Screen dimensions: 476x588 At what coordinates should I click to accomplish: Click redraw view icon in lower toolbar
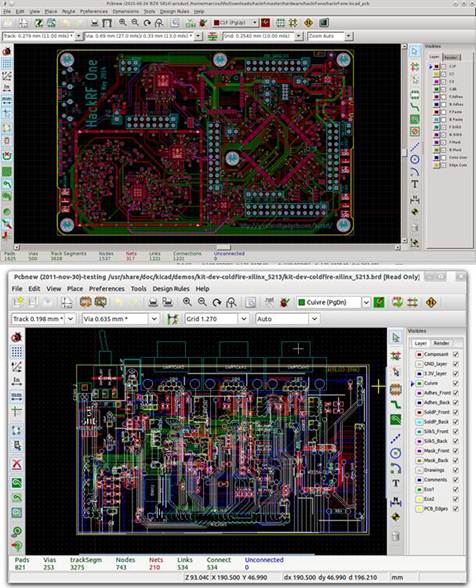tap(216, 302)
